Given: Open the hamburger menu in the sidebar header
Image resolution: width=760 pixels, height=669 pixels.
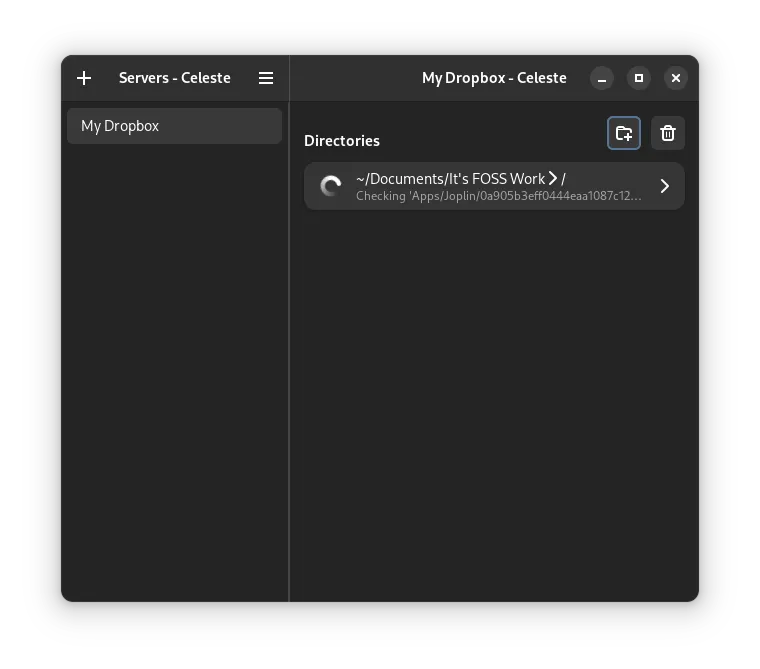Looking at the screenshot, I should tap(266, 78).
